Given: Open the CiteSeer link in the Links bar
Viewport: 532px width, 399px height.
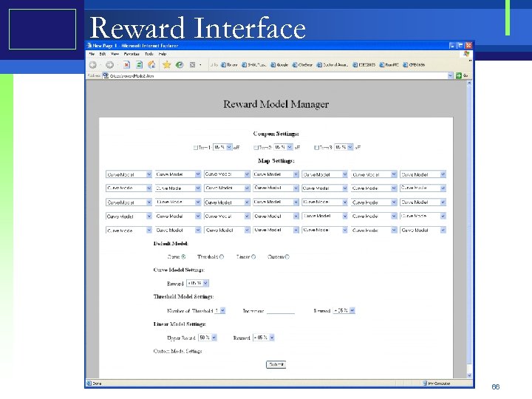Looking at the screenshot, I should 302,65.
